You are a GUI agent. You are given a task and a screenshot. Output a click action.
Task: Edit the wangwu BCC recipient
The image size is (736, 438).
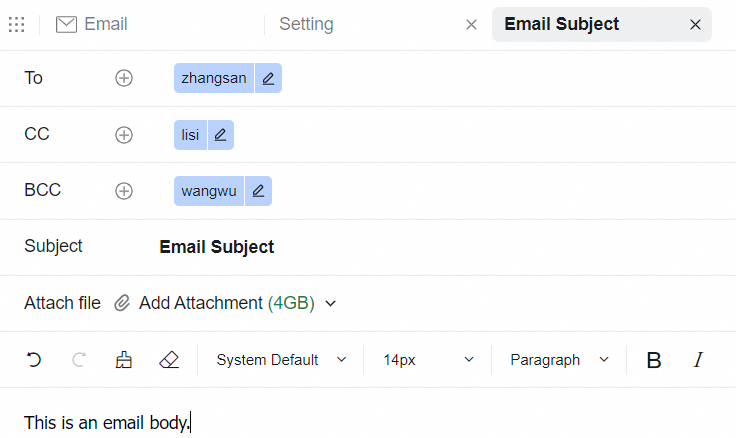pos(259,191)
